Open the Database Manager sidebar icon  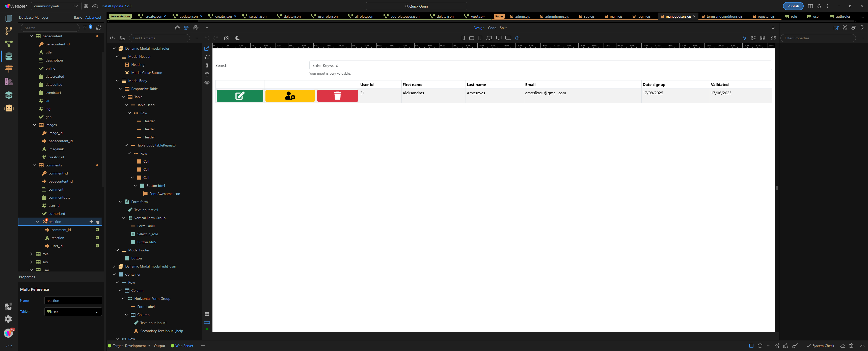(x=9, y=56)
